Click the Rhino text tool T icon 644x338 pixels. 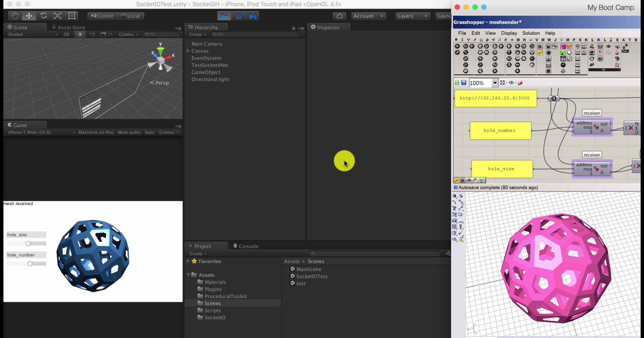[x=454, y=208]
